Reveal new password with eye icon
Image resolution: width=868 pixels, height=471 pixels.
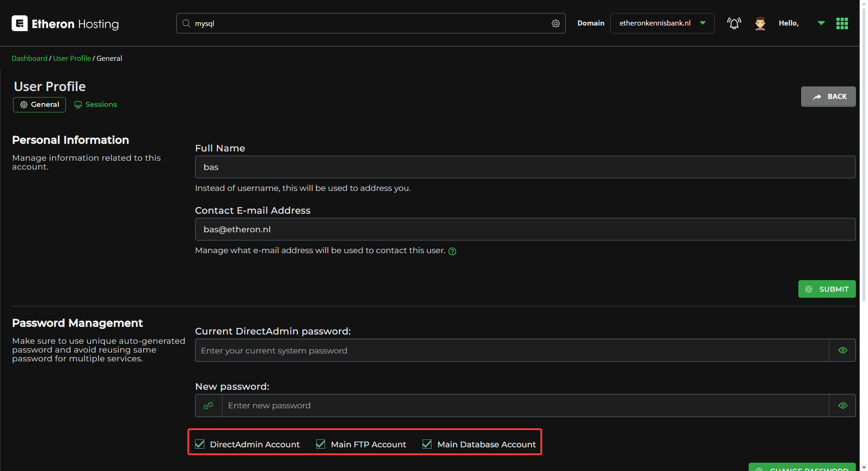(842, 406)
